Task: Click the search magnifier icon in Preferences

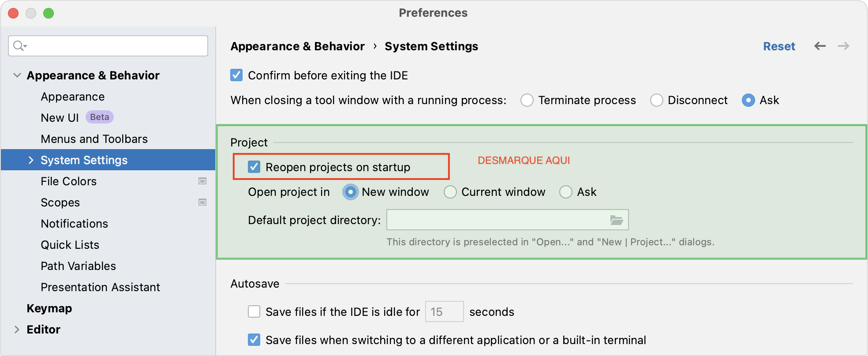Action: tap(19, 45)
